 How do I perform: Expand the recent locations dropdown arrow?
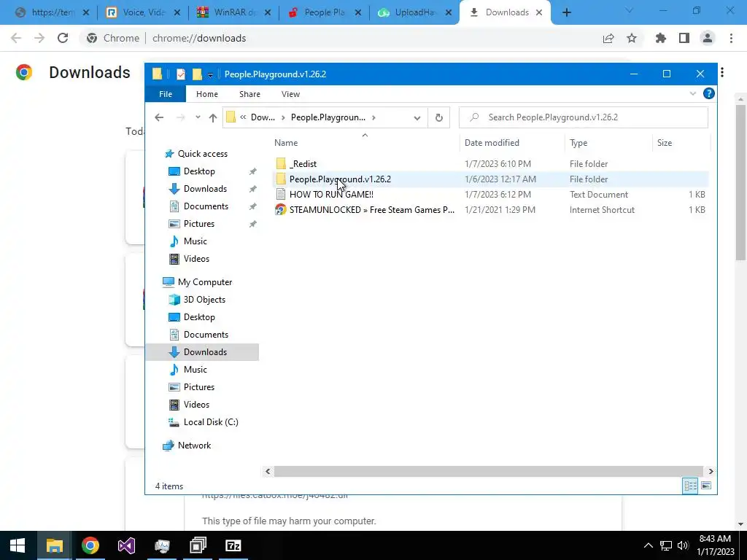point(198,117)
